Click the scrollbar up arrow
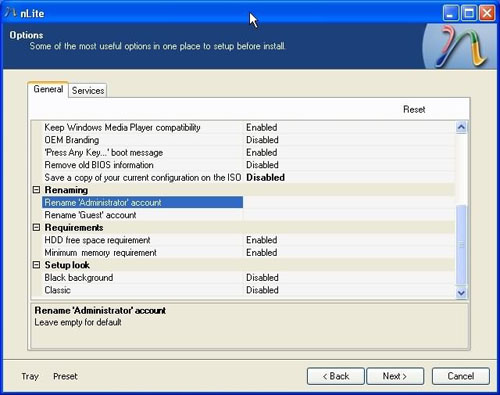500x395 pixels. [461, 127]
